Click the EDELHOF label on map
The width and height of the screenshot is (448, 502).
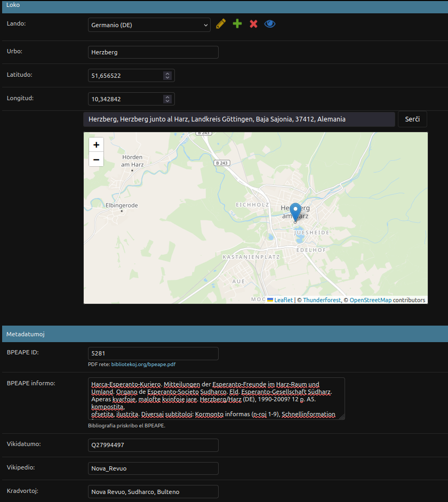[x=311, y=250]
